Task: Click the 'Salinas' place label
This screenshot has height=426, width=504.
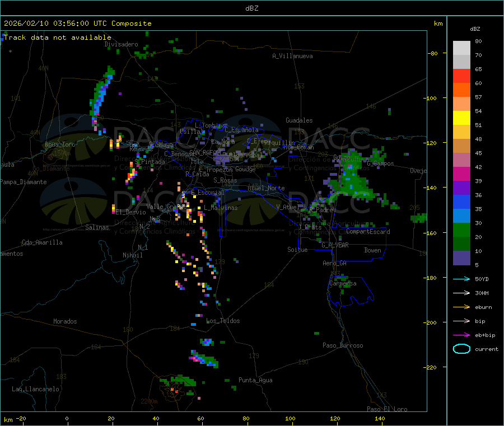Action: [x=97, y=227]
